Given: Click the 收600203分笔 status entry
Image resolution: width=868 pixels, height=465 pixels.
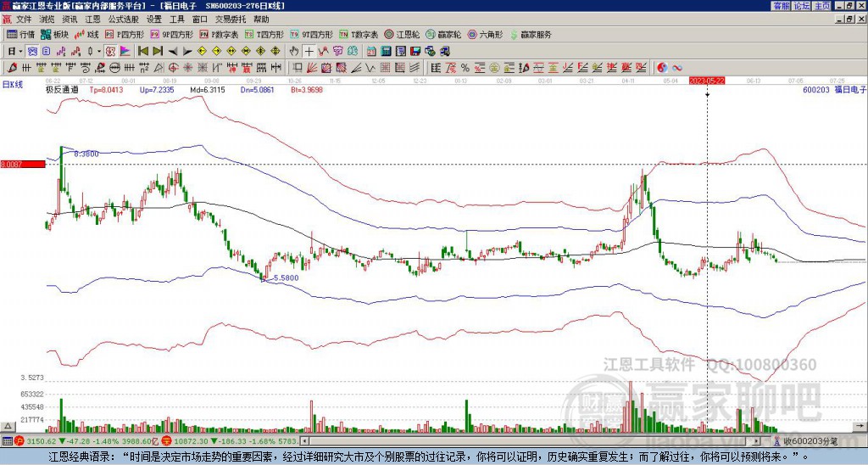Looking at the screenshot, I should [x=810, y=441].
